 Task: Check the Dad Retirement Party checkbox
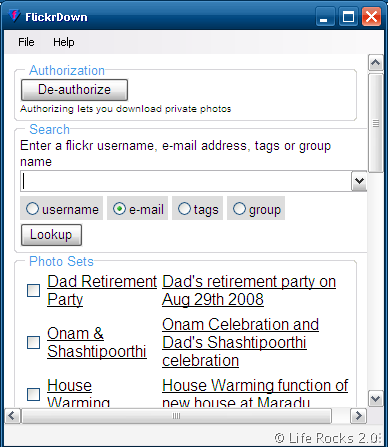click(33, 290)
